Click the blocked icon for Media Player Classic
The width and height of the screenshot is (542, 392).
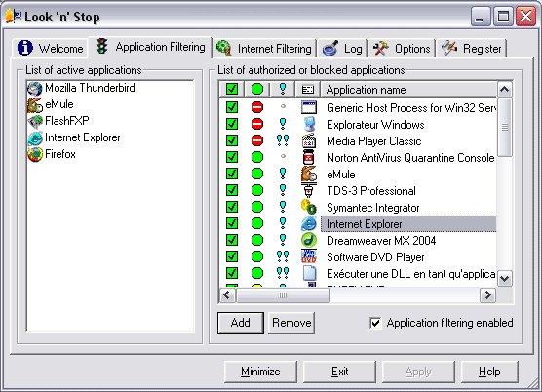[256, 140]
